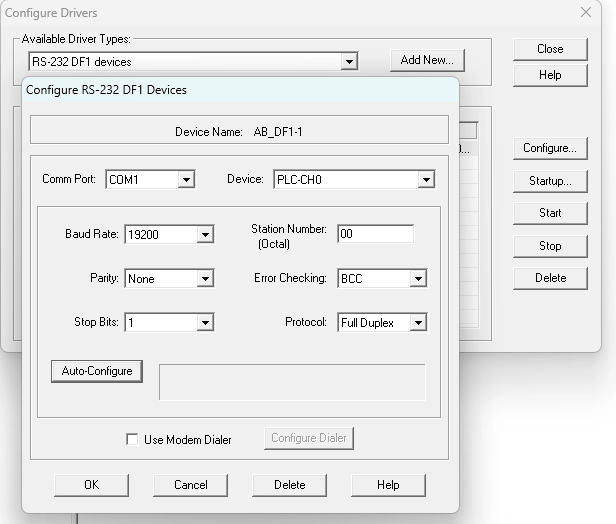Click the Auto-Configure status text box
Image resolution: width=616 pixels, height=524 pixels.
[x=292, y=382]
